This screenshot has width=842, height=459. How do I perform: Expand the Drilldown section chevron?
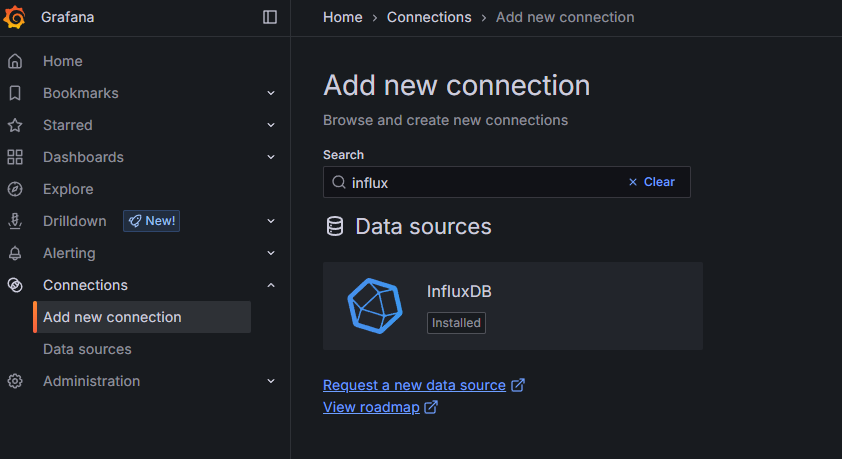point(271,221)
